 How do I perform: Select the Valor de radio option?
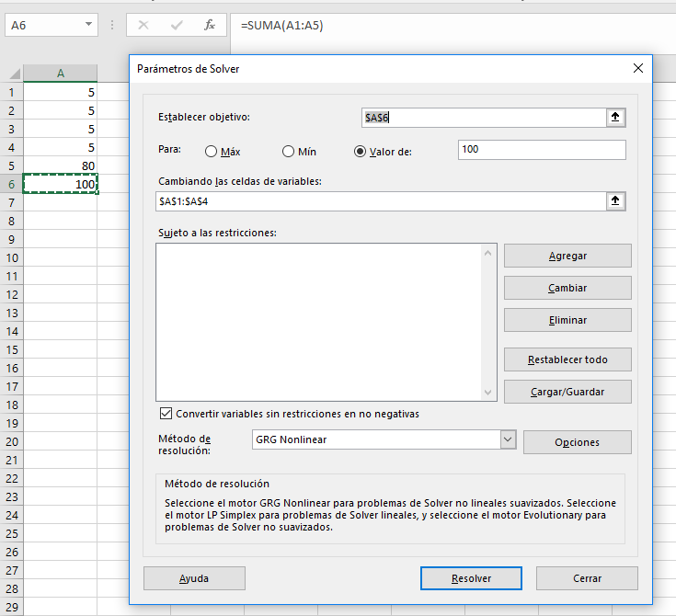(x=360, y=152)
